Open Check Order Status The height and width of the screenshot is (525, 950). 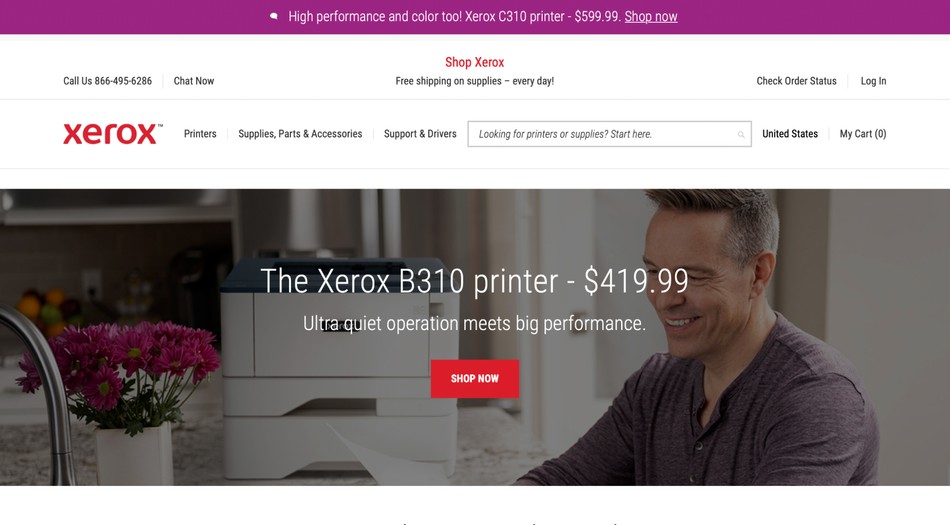click(x=796, y=81)
